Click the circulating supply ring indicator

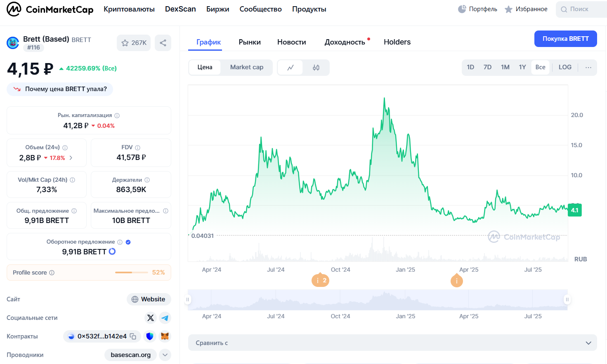112,251
